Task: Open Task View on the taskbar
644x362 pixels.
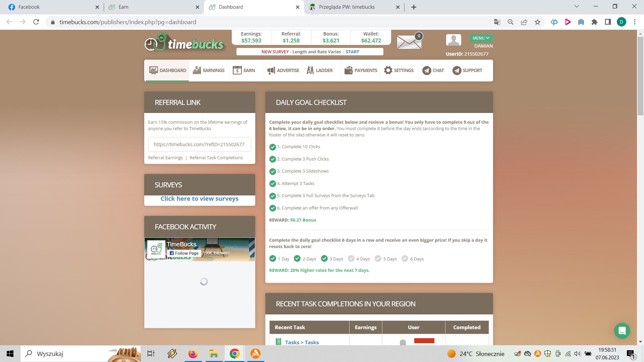Action: [x=151, y=354]
